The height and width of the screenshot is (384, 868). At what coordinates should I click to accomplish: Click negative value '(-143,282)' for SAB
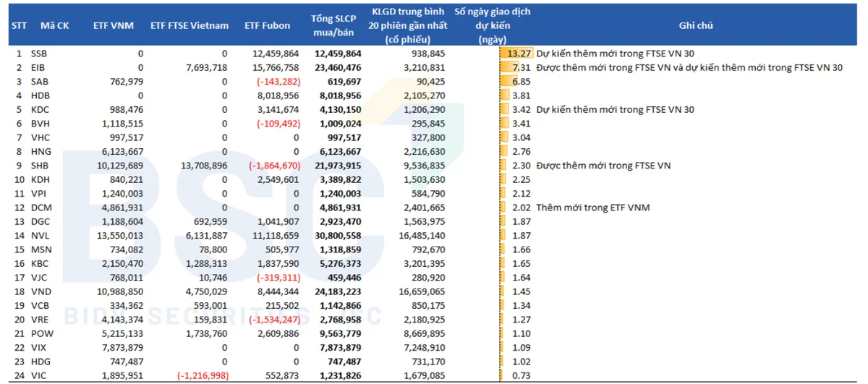pyautogui.click(x=278, y=82)
